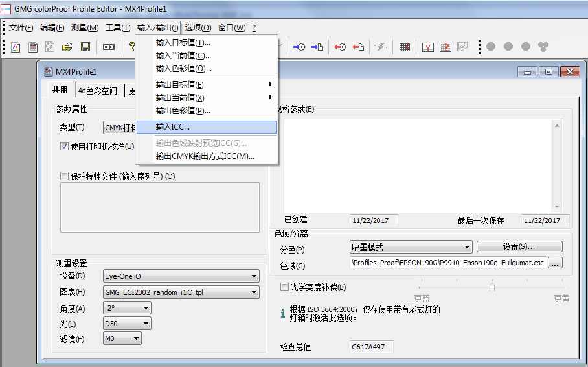Image resolution: width=588 pixels, height=367 pixels.
Task: Click the three-circle cluster toolbar icon
Action: [x=543, y=47]
